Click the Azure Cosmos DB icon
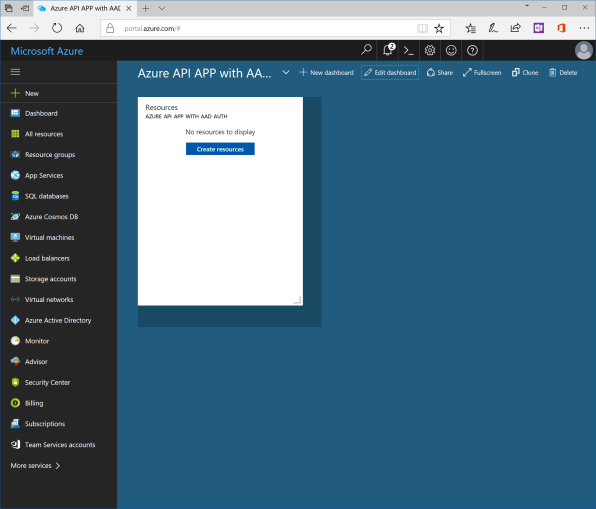This screenshot has width=596, height=509. coord(15,216)
